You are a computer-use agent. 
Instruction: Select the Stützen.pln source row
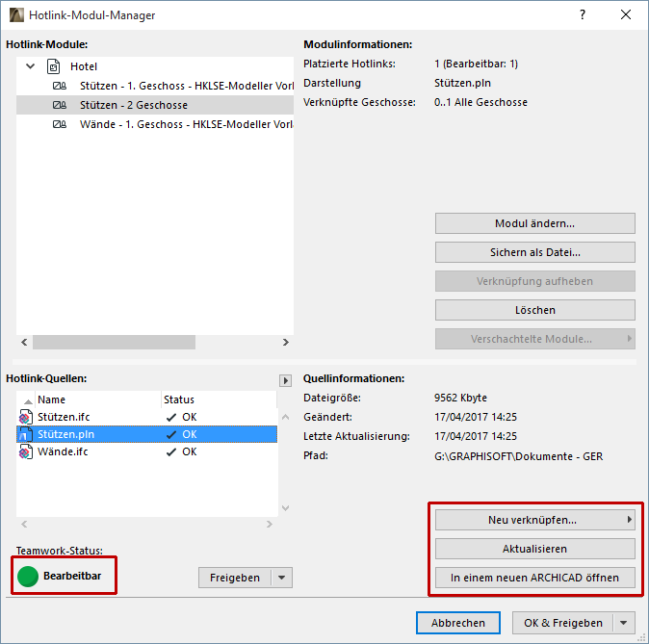click(146, 434)
